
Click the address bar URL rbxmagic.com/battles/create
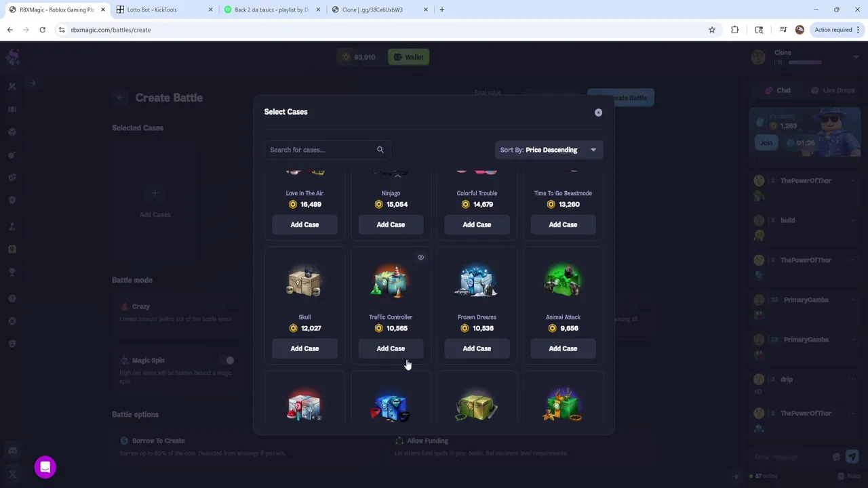click(111, 30)
